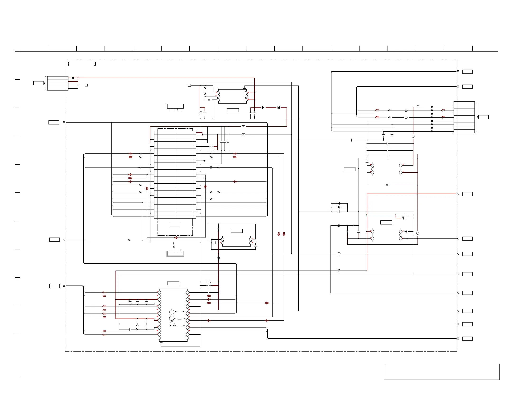This screenshot has width=532, height=400.
Task: Click the large black dot right of central IC
Action: [x=204, y=161]
